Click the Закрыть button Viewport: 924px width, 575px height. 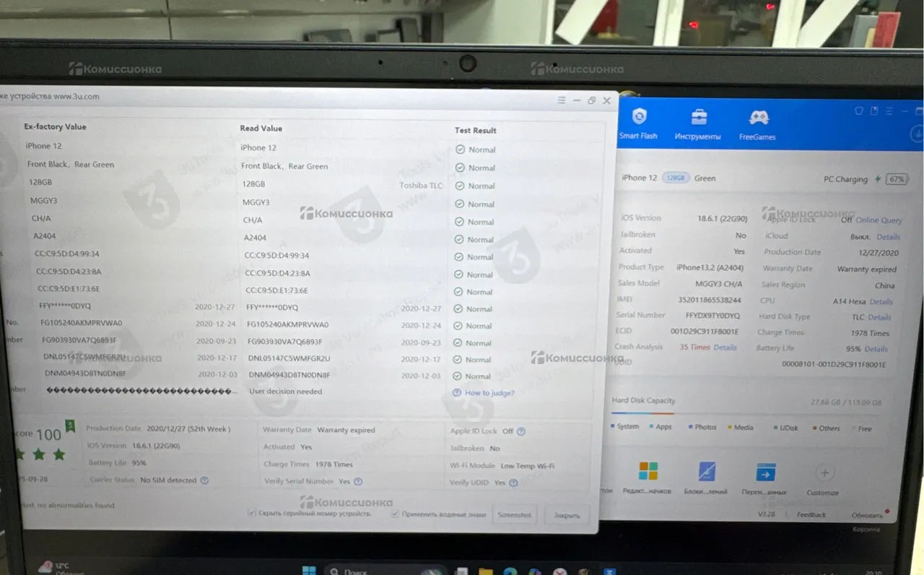[567, 516]
